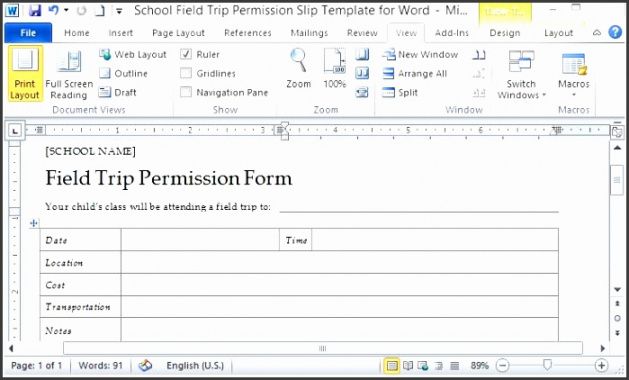Select the Print Layout view button

(x=25, y=73)
